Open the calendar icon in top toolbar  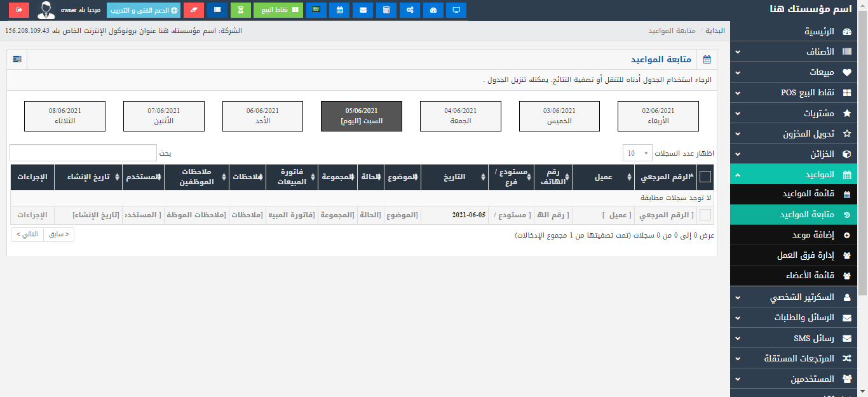340,10
